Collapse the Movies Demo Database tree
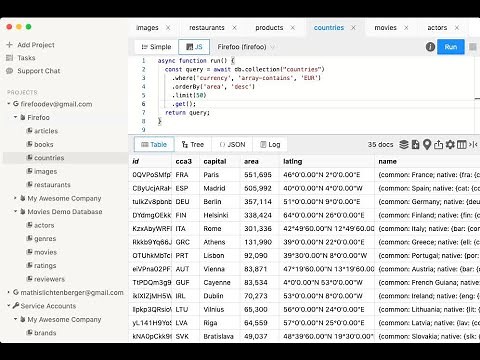480x360 pixels. pos(15,211)
